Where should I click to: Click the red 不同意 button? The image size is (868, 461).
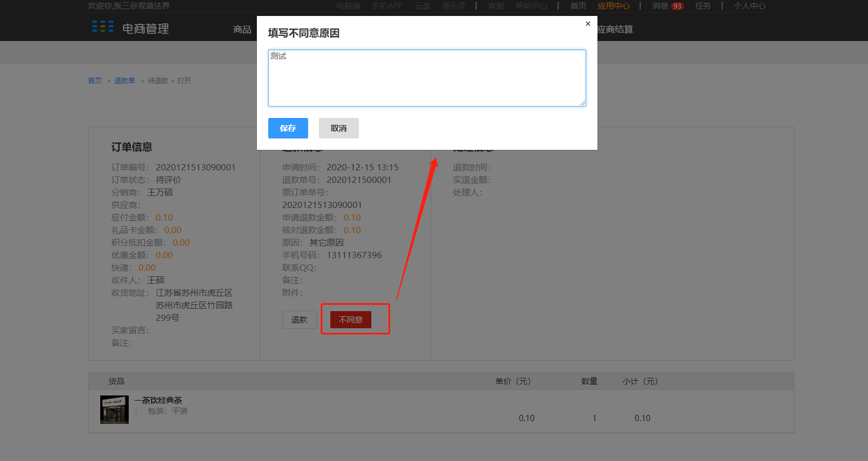point(351,320)
